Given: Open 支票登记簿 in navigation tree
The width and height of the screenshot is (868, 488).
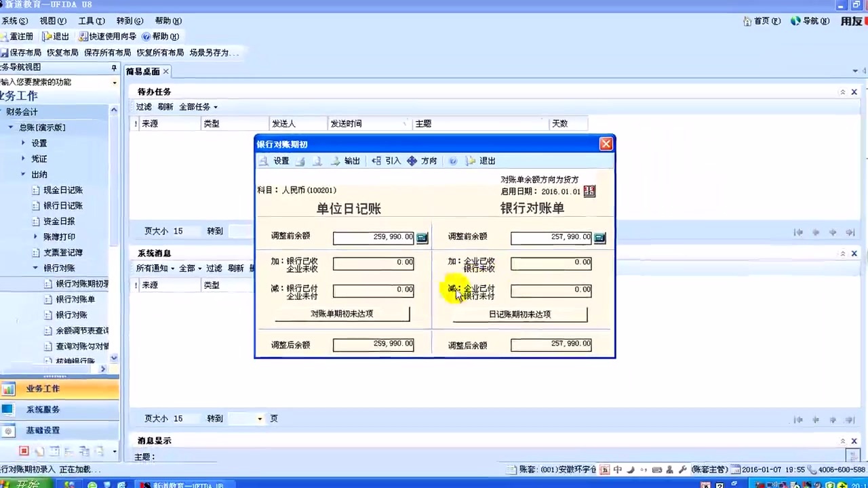Looking at the screenshot, I should point(63,253).
